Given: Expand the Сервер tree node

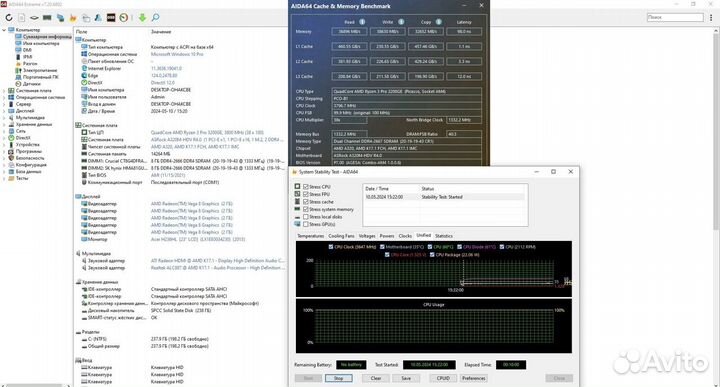Looking at the screenshot, I should pos(4,104).
